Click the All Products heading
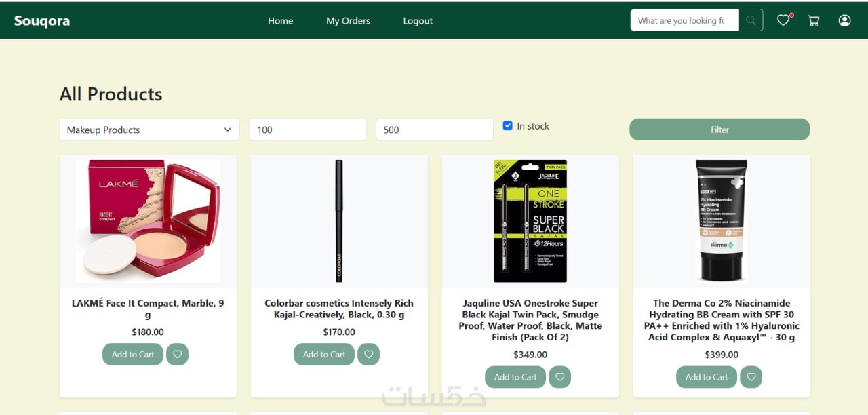Viewport: 868px width, 415px height. 111,94
